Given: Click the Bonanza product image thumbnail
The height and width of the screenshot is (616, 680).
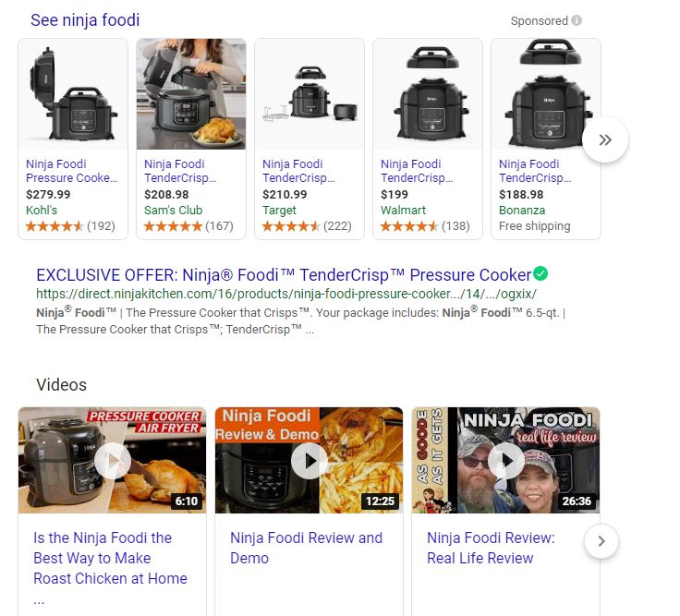Looking at the screenshot, I should coord(546,94).
